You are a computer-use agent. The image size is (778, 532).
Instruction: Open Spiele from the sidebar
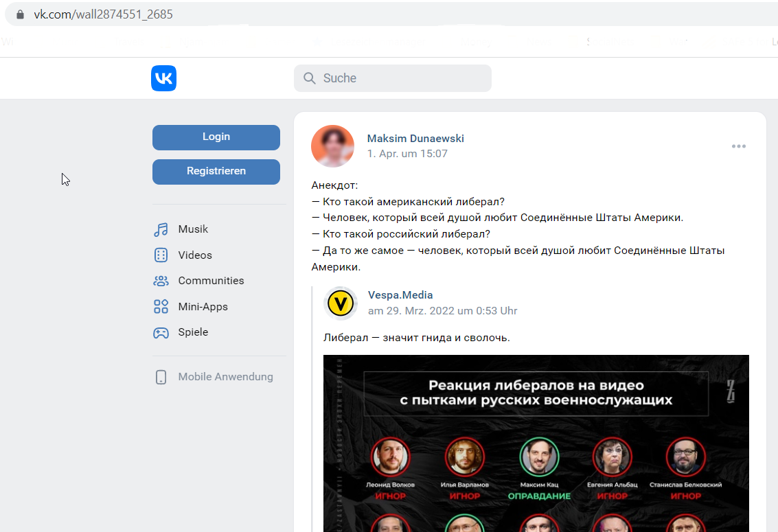[193, 332]
